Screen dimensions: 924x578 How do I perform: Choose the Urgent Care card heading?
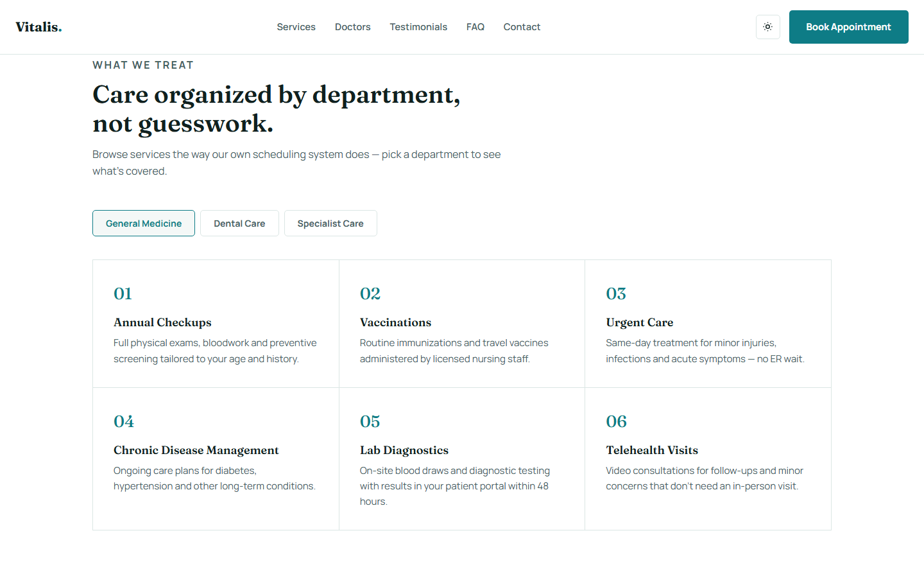pos(640,322)
